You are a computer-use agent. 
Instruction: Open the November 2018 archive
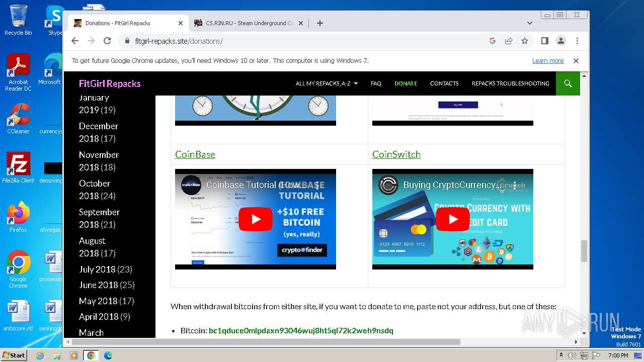(99, 161)
